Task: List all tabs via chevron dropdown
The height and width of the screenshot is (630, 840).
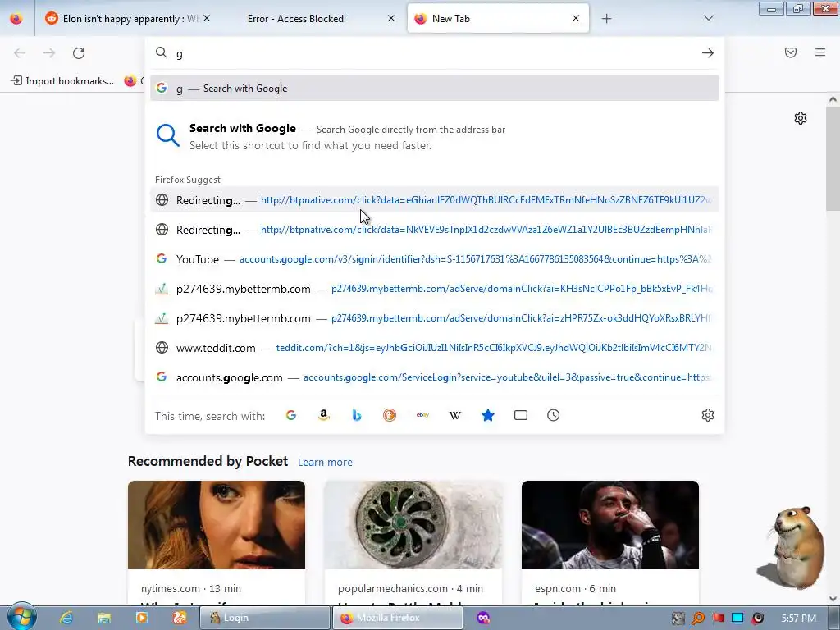Action: pos(708,19)
